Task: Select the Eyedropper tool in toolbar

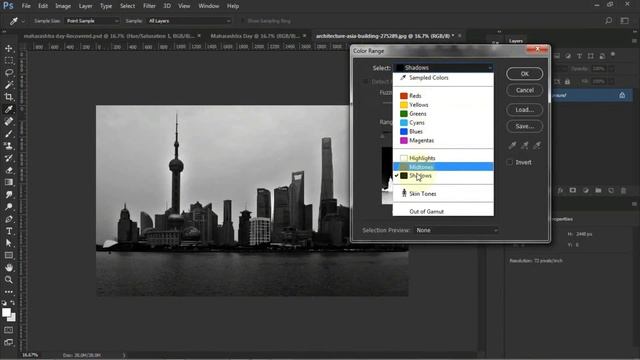Action: 9,109
